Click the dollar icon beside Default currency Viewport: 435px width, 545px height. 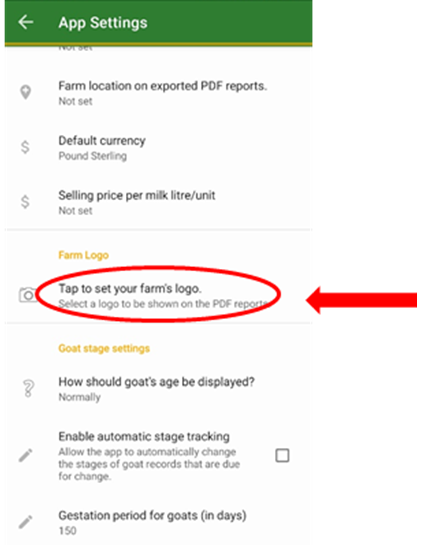click(25, 147)
